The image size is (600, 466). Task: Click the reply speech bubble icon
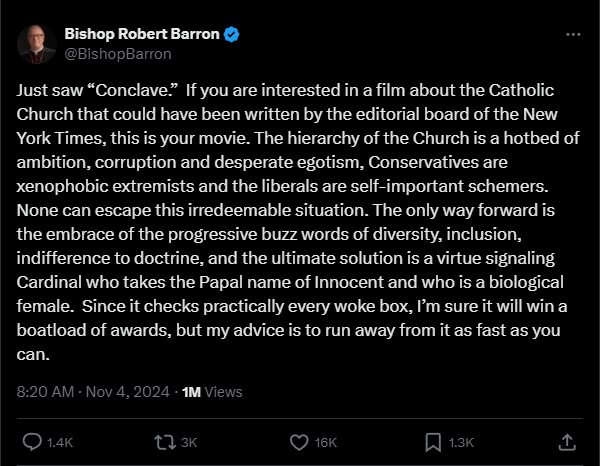tap(33, 441)
